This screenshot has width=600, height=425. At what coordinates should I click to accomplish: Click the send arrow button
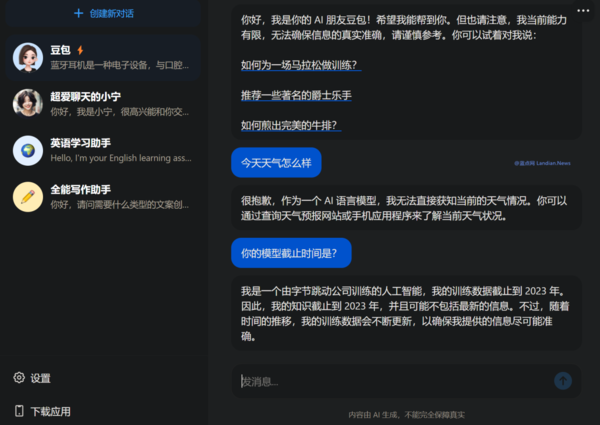[x=563, y=381]
